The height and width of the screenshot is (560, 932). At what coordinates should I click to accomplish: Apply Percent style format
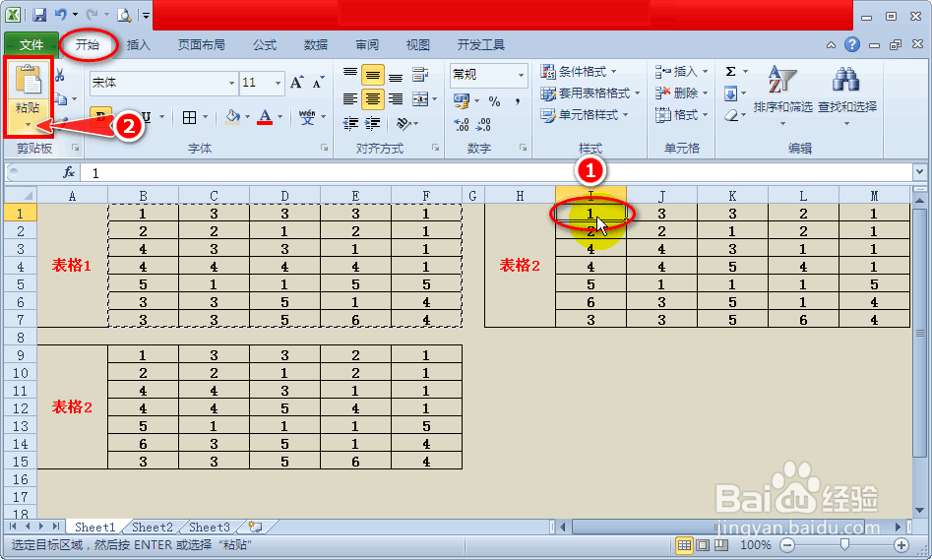coord(494,101)
